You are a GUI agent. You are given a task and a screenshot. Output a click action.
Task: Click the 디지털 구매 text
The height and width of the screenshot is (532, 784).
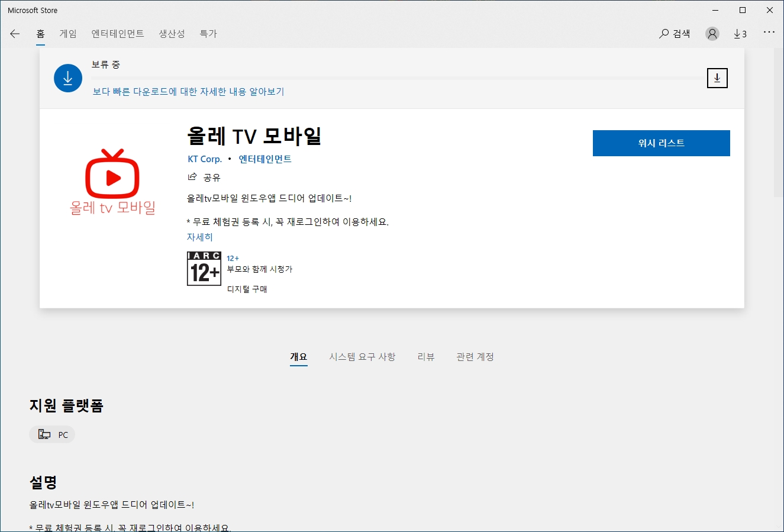point(247,289)
